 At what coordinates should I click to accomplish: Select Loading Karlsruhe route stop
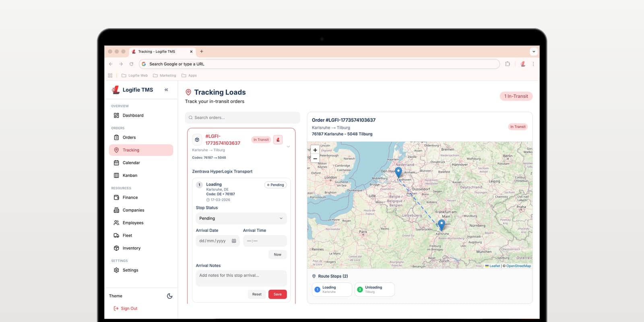(x=332, y=289)
